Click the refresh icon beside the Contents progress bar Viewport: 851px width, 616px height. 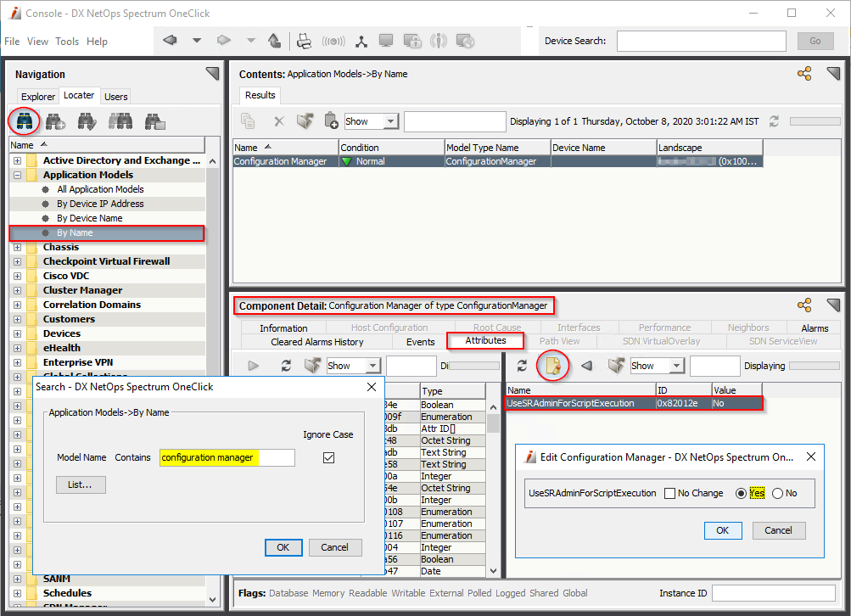click(774, 121)
